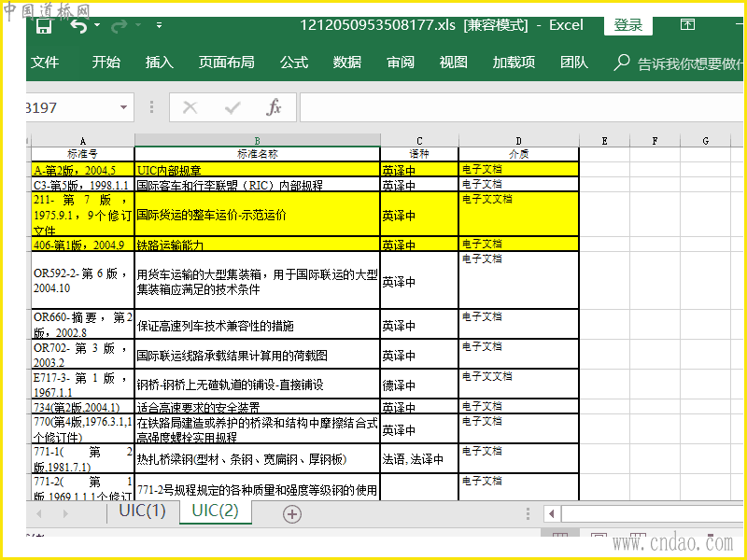The height and width of the screenshot is (560, 747).
Task: Open the Undo history dropdown arrow
Action: (97, 25)
